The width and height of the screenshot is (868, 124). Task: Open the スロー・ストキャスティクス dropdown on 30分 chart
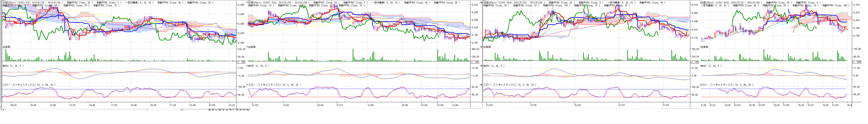click(482, 85)
